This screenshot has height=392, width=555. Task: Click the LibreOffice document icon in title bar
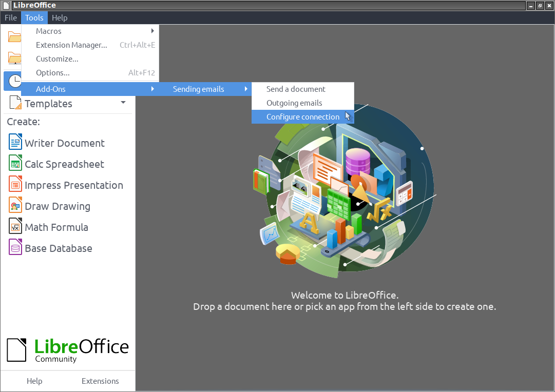pos(6,5)
